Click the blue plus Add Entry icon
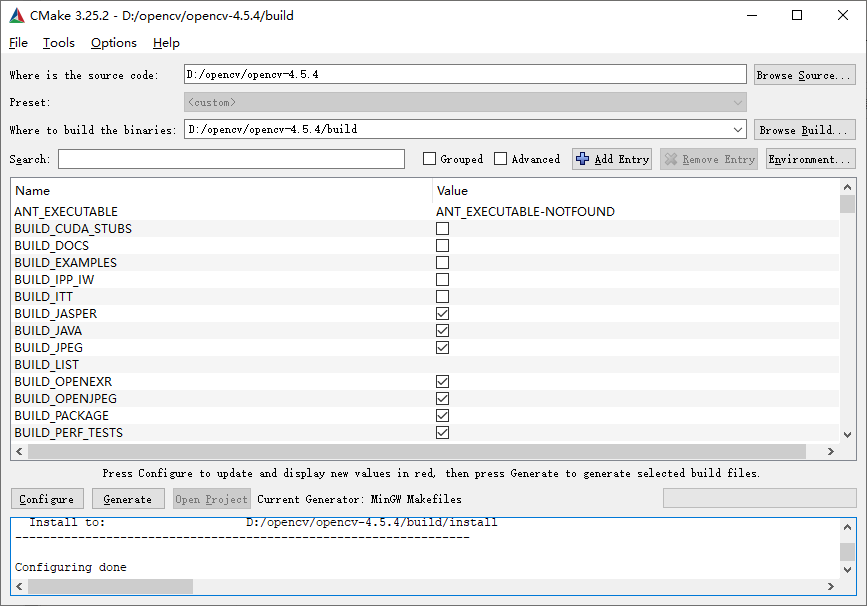Image resolution: width=867 pixels, height=606 pixels. [582, 159]
